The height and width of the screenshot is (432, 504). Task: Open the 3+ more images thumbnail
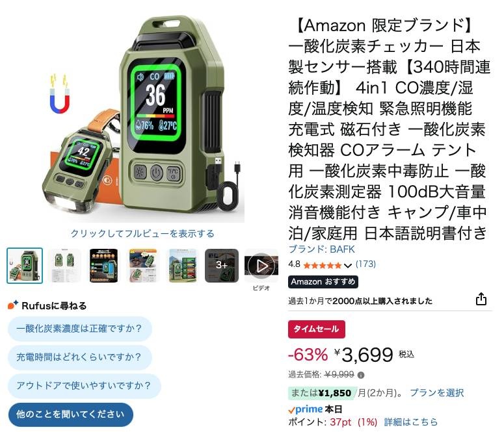(222, 266)
